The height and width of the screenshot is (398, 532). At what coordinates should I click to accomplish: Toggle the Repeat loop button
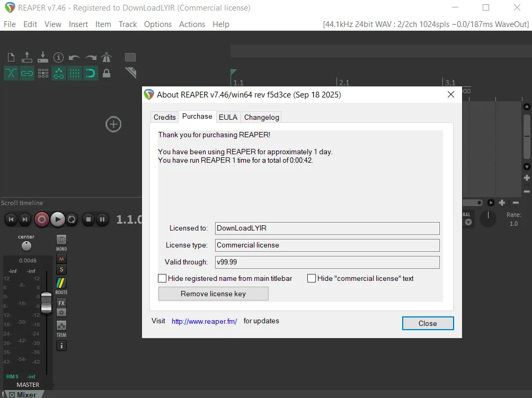(x=72, y=219)
